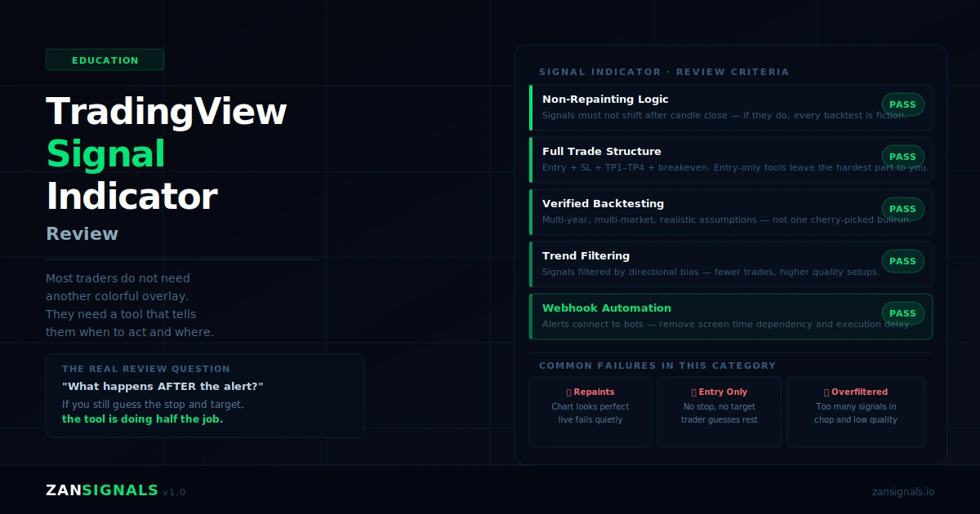The image size is (980, 514).
Task: Click the EDUCATION category badge
Action: pos(105,60)
